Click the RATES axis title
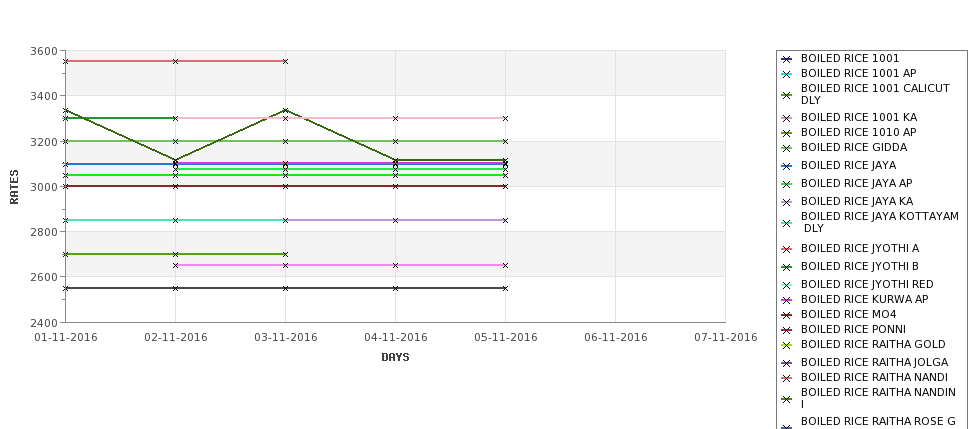 point(14,187)
